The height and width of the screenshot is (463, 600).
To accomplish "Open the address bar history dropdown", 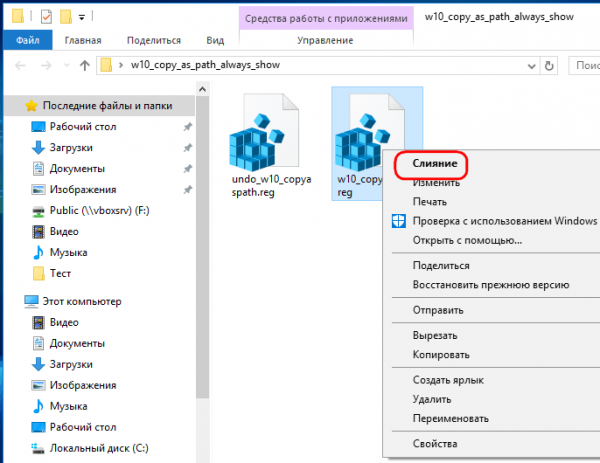I will [x=532, y=66].
